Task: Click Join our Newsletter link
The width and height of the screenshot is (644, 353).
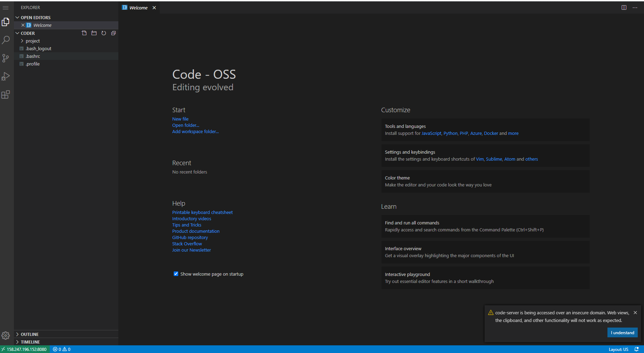Action: click(x=191, y=250)
